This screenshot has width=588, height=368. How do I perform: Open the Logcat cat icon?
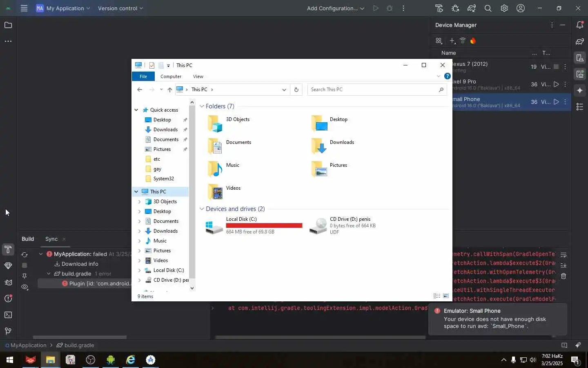pyautogui.click(x=8, y=282)
